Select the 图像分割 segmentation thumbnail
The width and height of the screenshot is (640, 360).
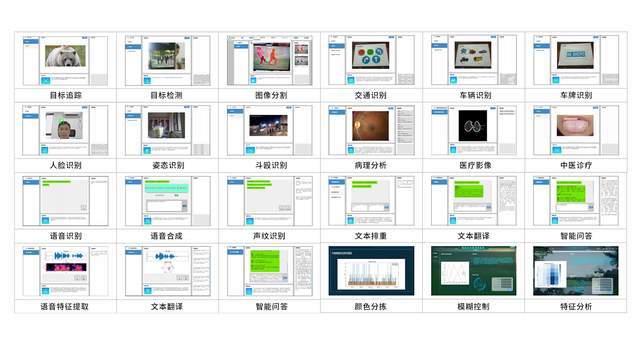[270, 60]
